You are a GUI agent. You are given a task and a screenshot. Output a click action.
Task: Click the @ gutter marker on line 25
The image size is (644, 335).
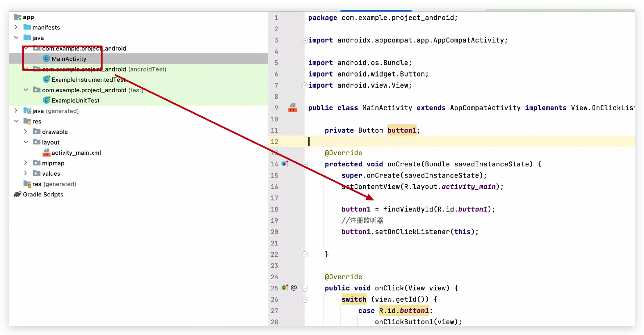coord(294,288)
